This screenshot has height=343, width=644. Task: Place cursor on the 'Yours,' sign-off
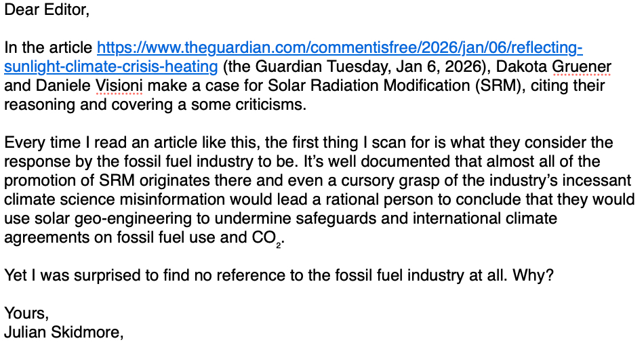coord(26,314)
